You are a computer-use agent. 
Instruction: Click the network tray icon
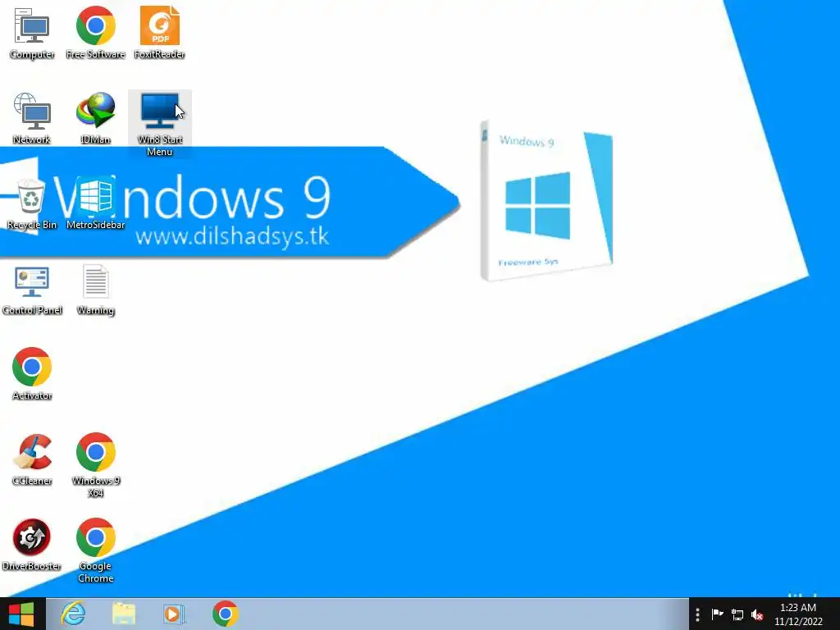click(x=737, y=615)
